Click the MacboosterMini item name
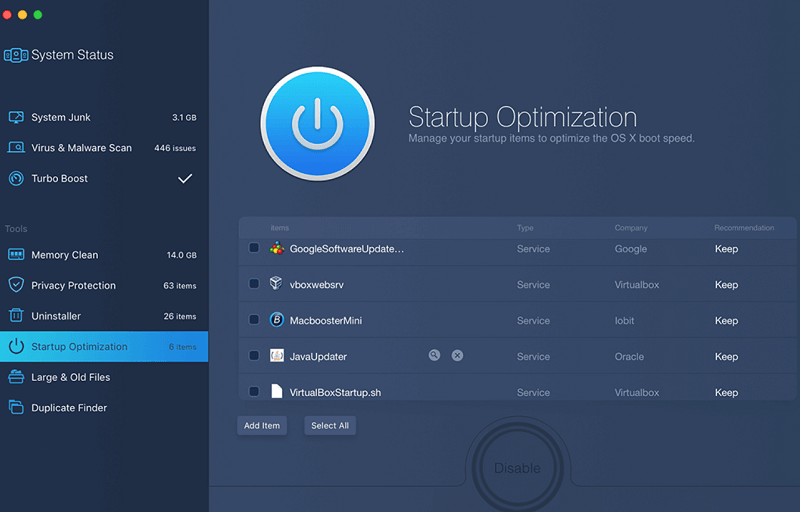Viewport: 800px width, 512px height. click(326, 320)
